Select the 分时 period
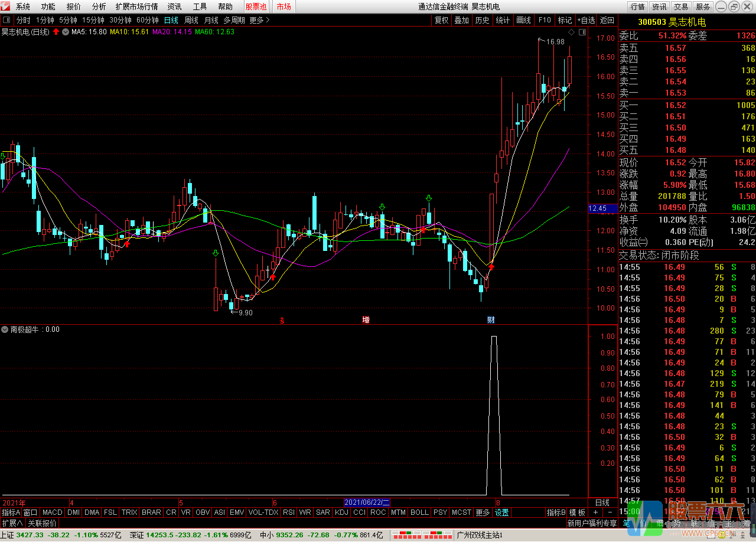This screenshot has height=542, width=756. (23, 20)
